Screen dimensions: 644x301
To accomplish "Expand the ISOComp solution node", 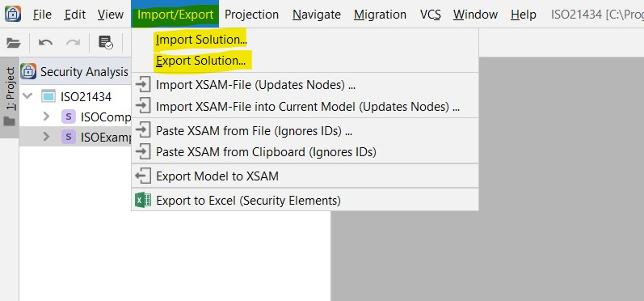I will pyautogui.click(x=46, y=117).
